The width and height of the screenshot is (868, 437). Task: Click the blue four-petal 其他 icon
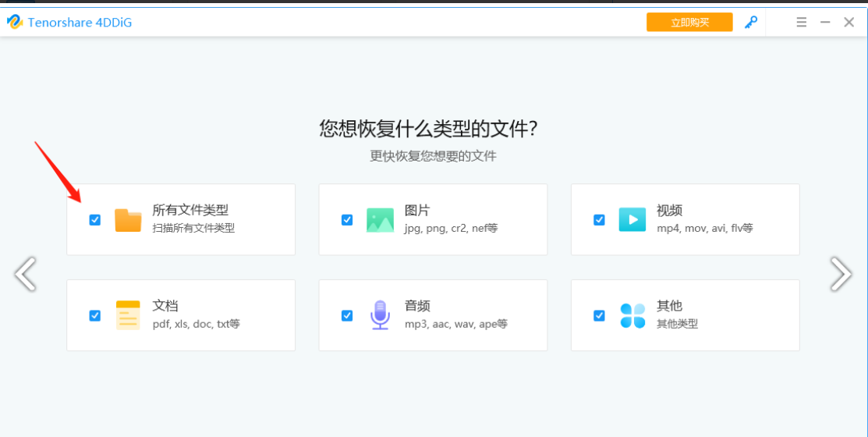coord(632,315)
